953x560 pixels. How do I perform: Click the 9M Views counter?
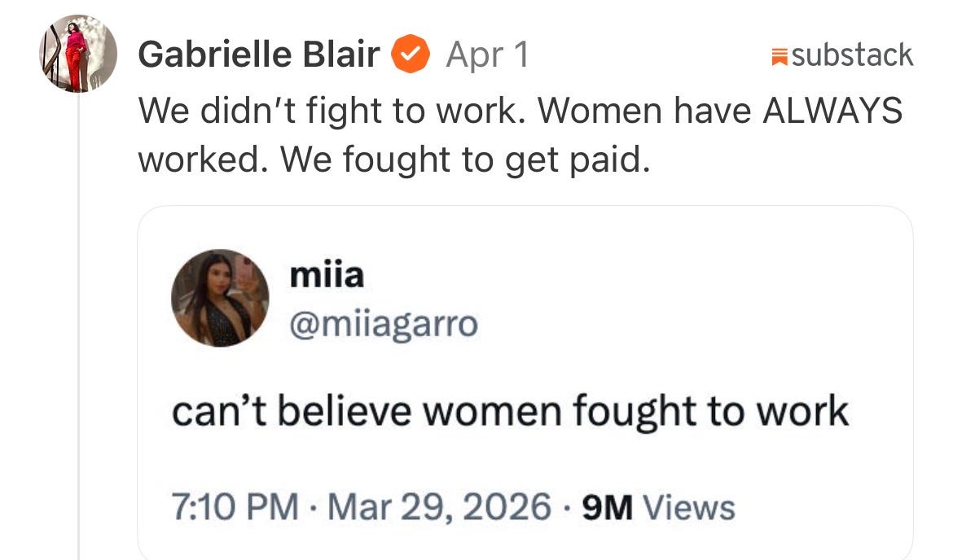658,508
